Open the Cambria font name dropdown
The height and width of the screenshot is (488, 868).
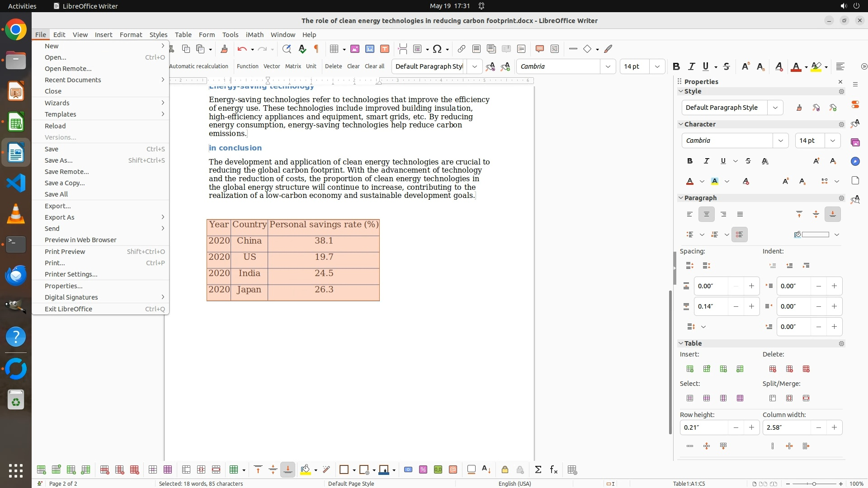click(x=608, y=66)
